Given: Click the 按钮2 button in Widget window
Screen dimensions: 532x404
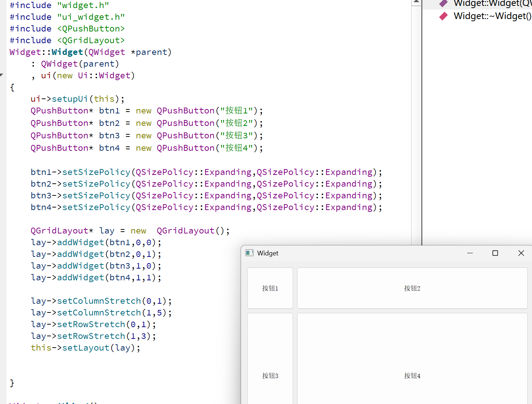Looking at the screenshot, I should (412, 288).
